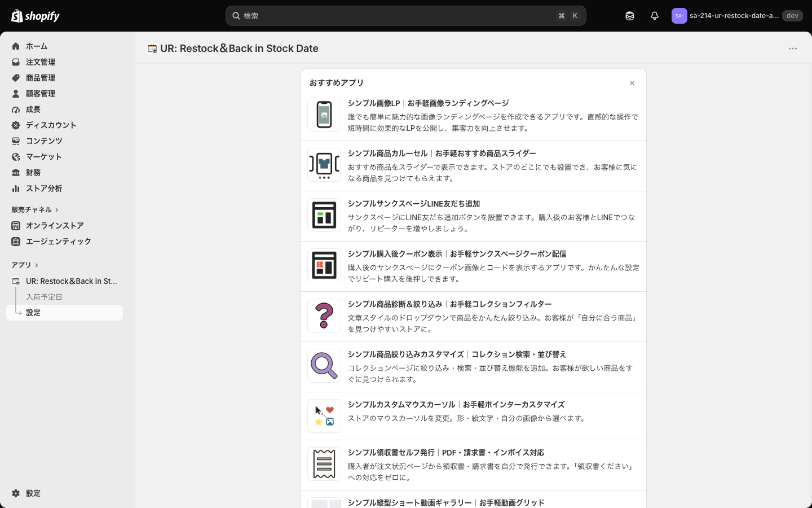Open 商品管理 in the sidebar
The width and height of the screenshot is (812, 508).
(x=64, y=78)
